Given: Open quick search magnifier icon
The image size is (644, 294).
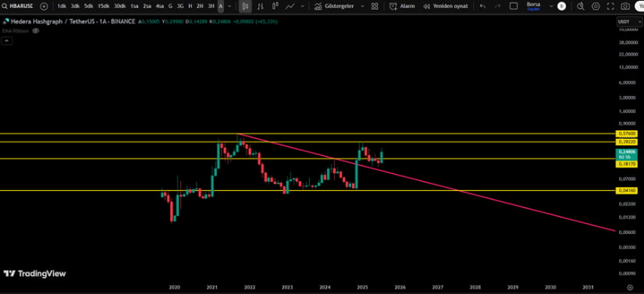Looking at the screenshot, I should click(580, 6).
